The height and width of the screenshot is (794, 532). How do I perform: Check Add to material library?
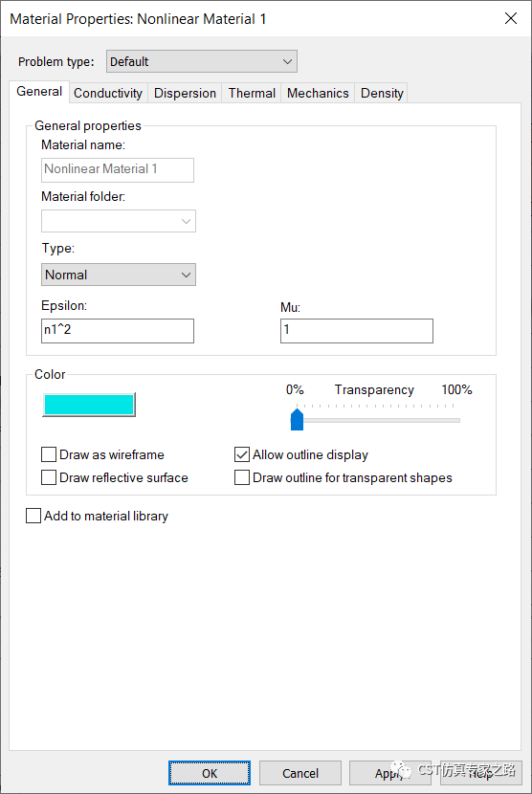click(33, 516)
